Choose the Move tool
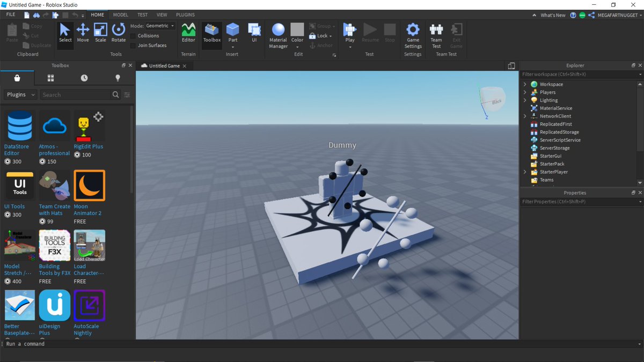Screen dimensions: 644x362 pos(83,32)
